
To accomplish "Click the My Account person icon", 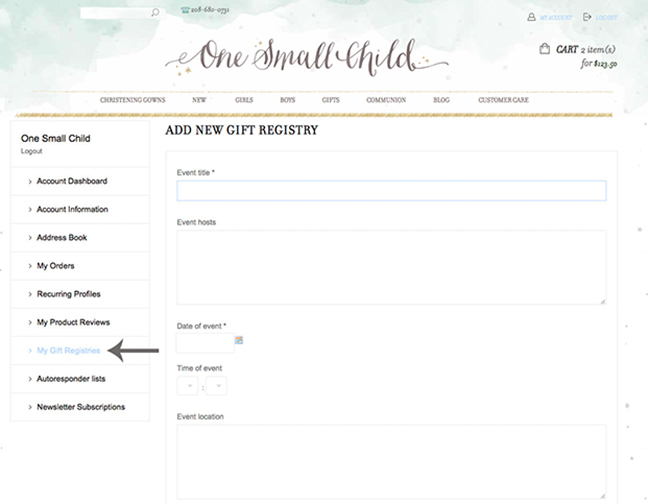I will [x=531, y=17].
